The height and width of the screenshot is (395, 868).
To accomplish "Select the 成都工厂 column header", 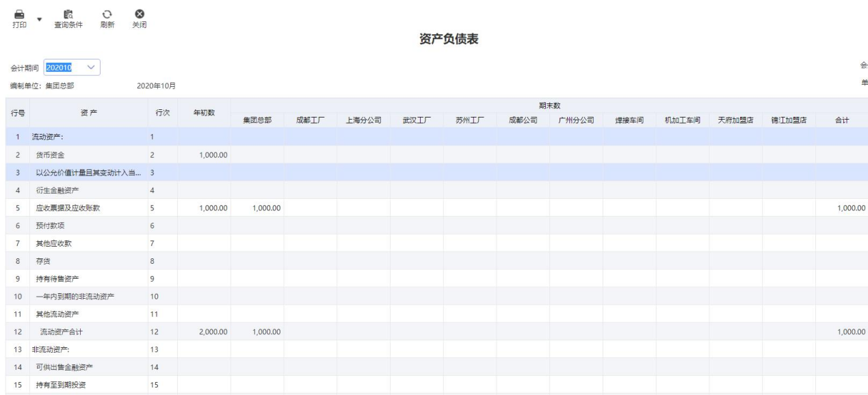I will (310, 120).
